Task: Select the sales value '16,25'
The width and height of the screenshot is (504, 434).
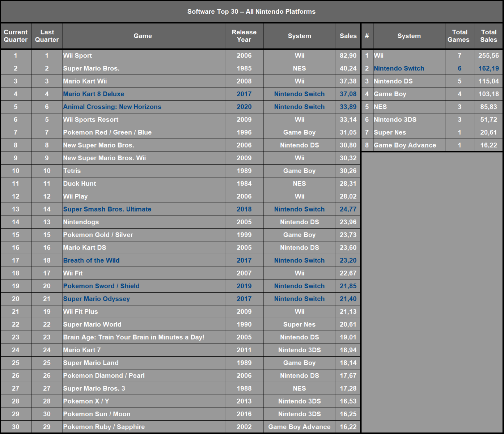Action: click(348, 414)
